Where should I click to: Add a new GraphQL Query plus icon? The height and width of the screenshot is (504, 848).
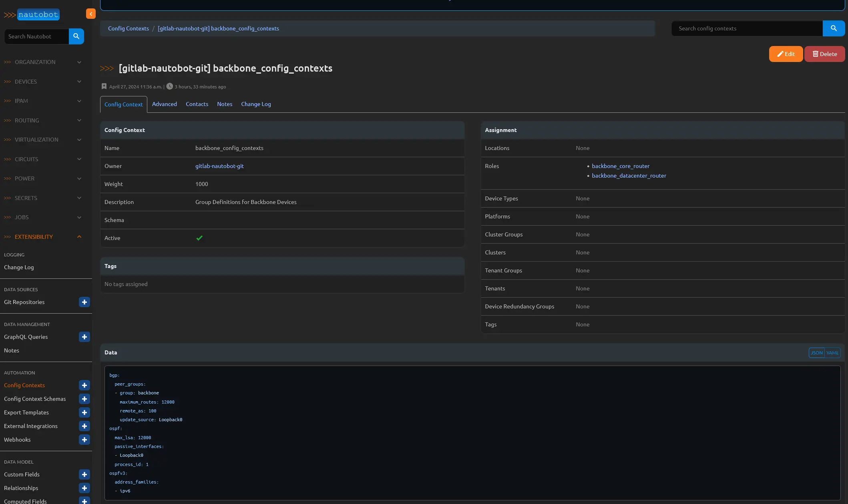pos(84,337)
